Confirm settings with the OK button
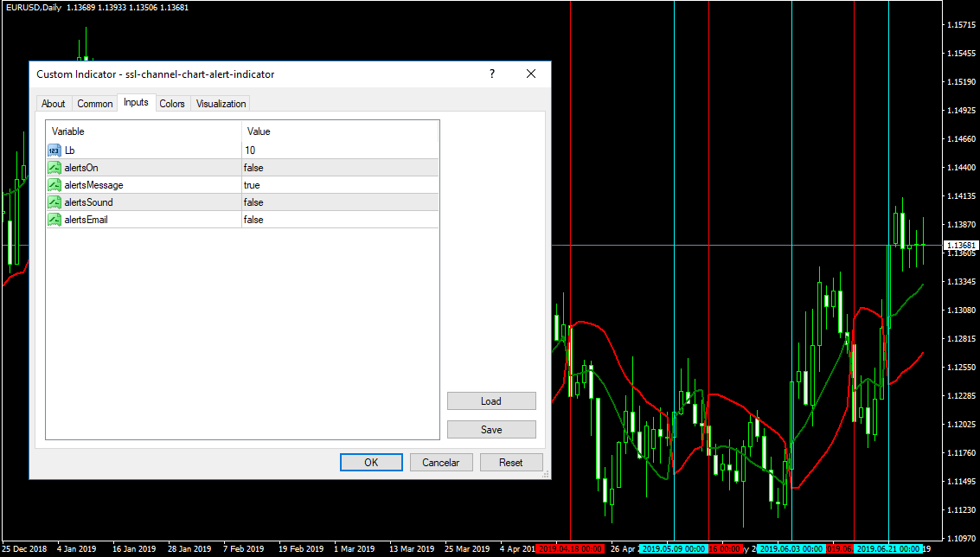The image size is (980, 557). pyautogui.click(x=371, y=463)
